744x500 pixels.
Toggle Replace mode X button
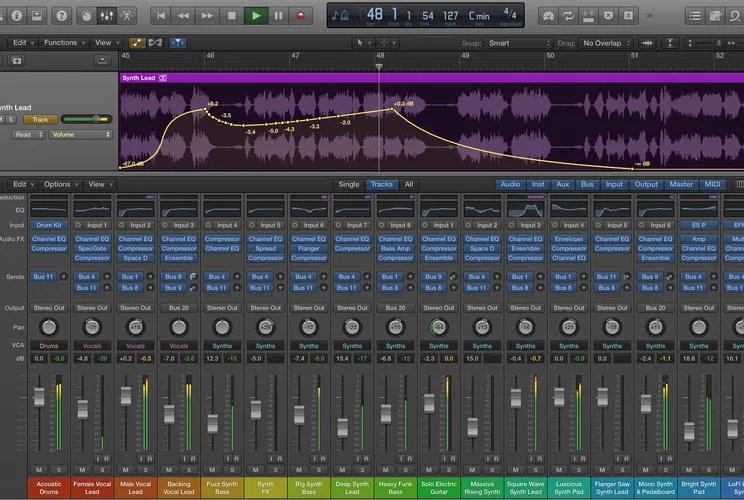point(608,16)
